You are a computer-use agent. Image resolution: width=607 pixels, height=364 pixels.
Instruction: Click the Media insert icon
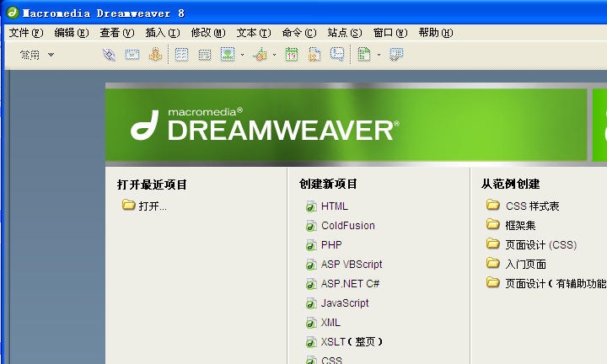[261, 55]
